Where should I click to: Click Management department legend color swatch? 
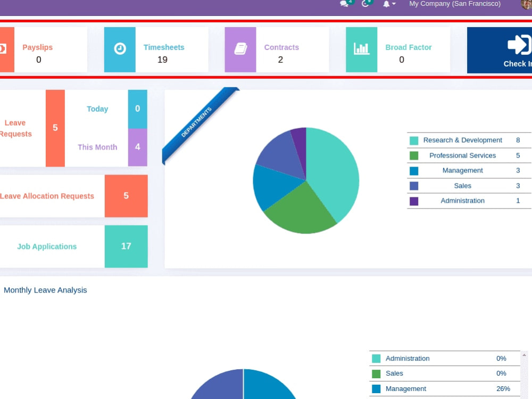click(414, 171)
